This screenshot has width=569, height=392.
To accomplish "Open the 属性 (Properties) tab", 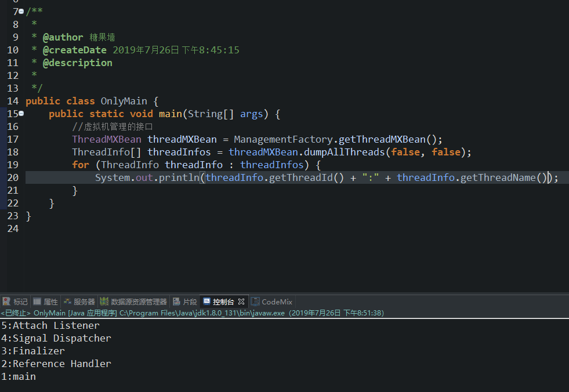I will (45, 302).
